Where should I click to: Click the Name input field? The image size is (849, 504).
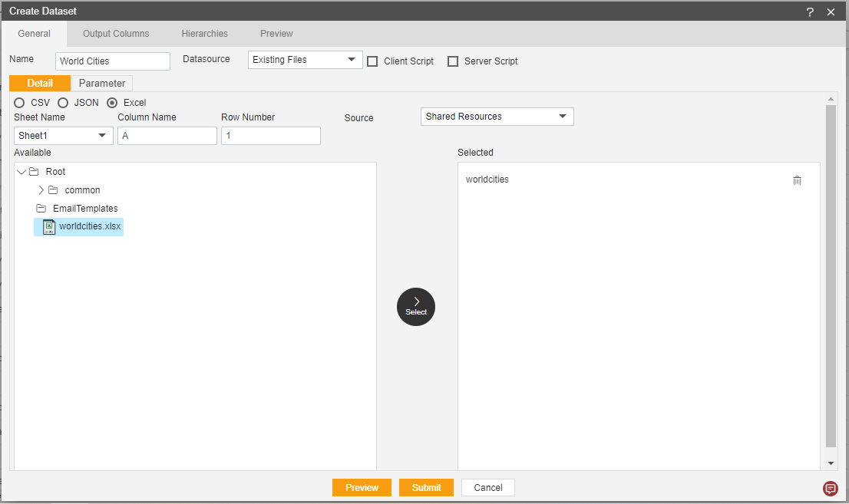pos(113,61)
